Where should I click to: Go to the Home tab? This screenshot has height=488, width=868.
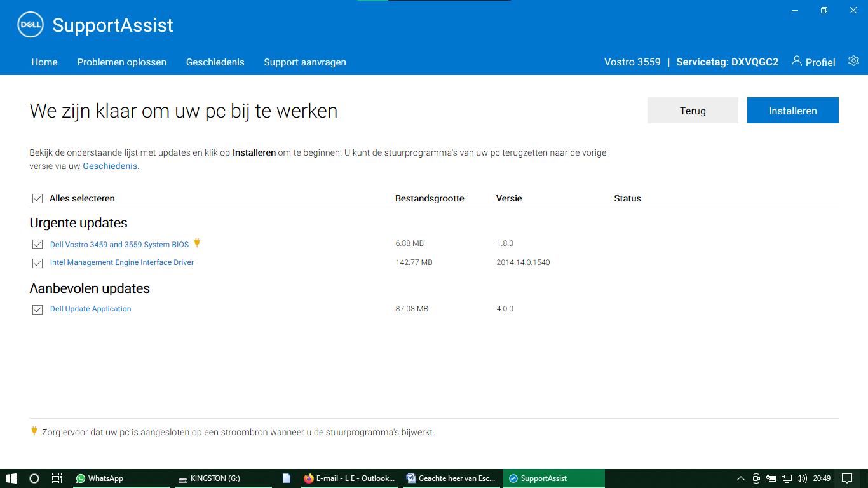click(x=44, y=62)
